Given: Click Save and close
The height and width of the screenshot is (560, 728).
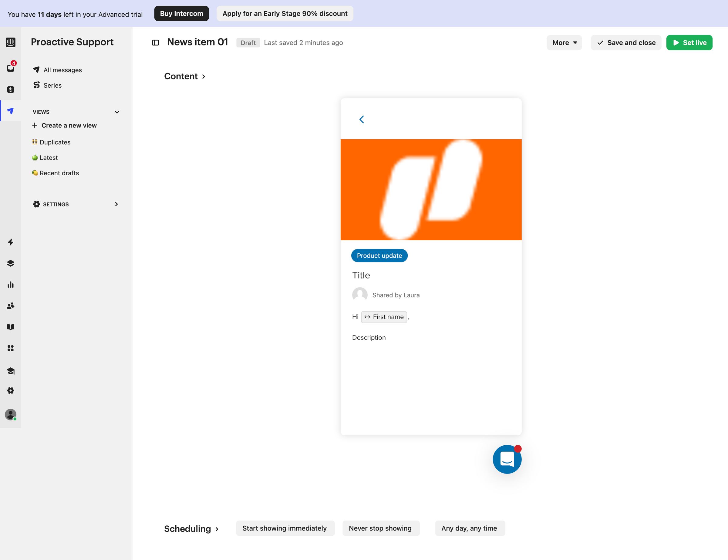Looking at the screenshot, I should point(626,43).
